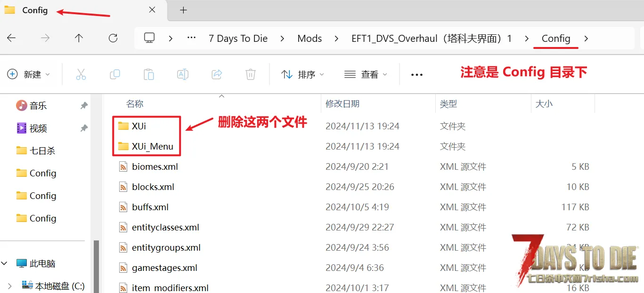
Task: Navigate to 7 Days To Die breadcrumb
Action: (238, 39)
